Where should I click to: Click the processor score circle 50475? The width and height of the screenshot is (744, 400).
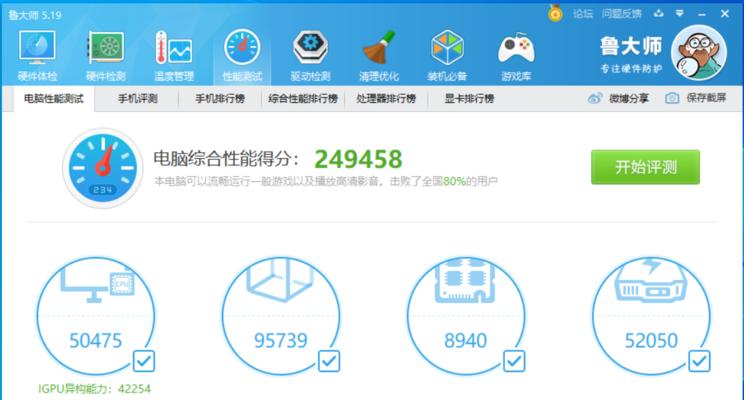96,316
